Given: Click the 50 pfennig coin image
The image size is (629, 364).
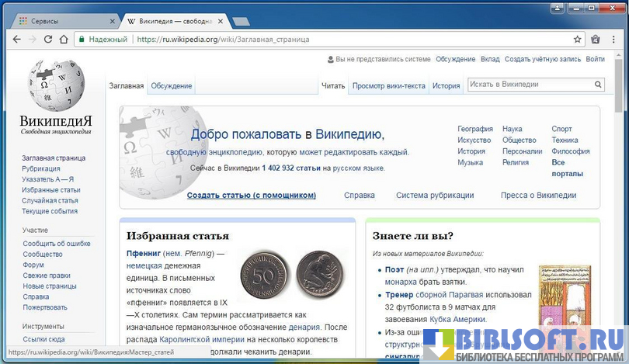Looking at the screenshot, I should (264, 276).
